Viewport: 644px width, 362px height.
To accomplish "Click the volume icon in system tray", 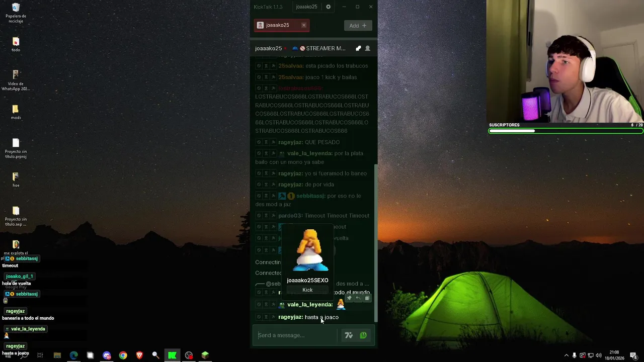I will click(599, 355).
